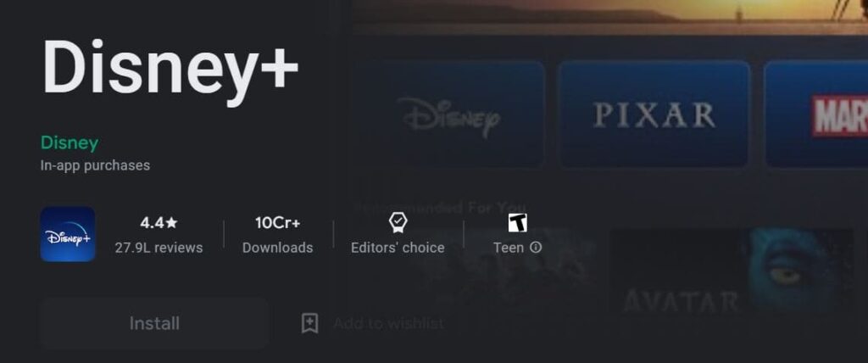Click the Editors' choice label
This screenshot has height=363, width=868.
398,248
